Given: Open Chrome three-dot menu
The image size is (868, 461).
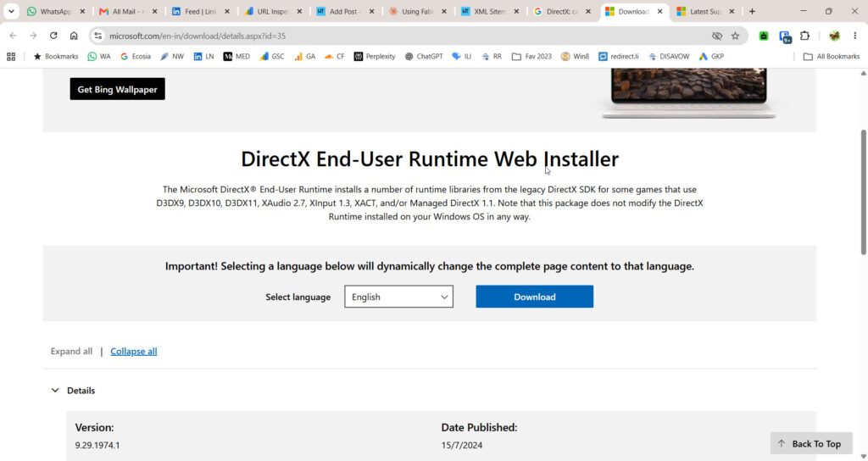Looking at the screenshot, I should tap(855, 36).
